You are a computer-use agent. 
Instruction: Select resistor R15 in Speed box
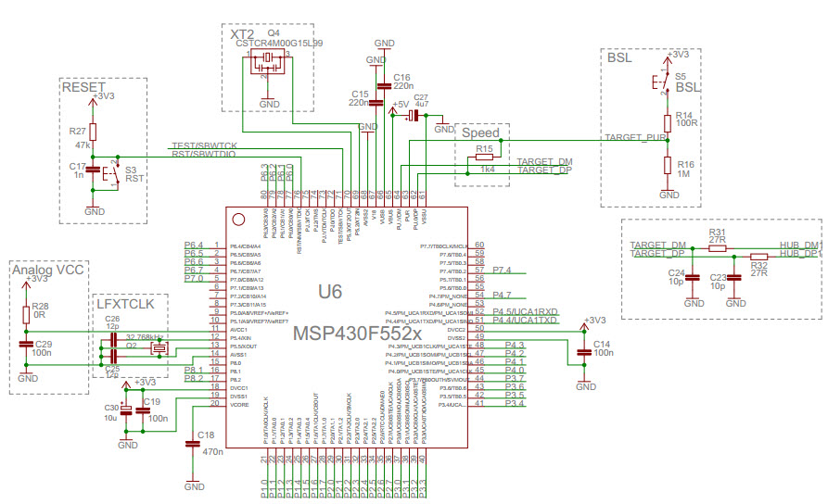(484, 157)
